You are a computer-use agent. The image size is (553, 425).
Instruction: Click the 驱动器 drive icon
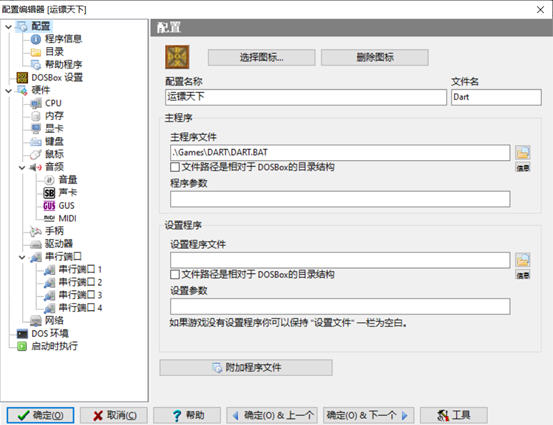click(36, 244)
